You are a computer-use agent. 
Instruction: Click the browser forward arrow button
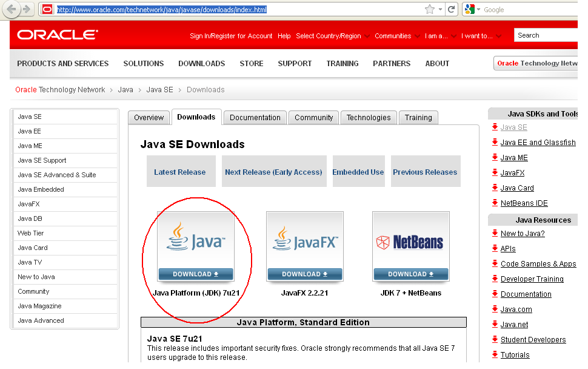point(26,9)
